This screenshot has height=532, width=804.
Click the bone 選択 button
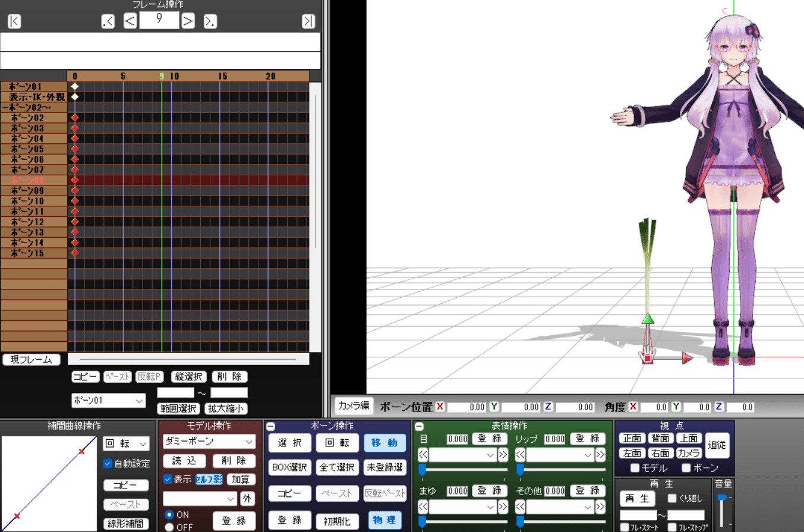pyautogui.click(x=289, y=443)
